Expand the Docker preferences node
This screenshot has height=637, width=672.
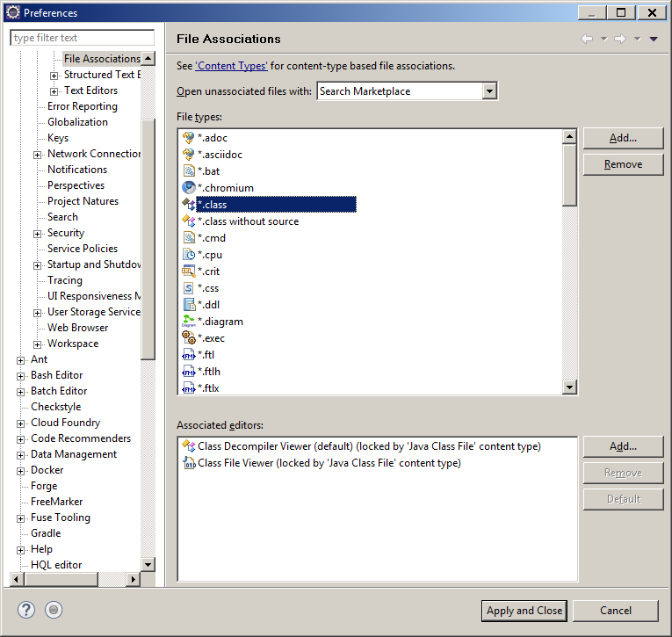21,471
